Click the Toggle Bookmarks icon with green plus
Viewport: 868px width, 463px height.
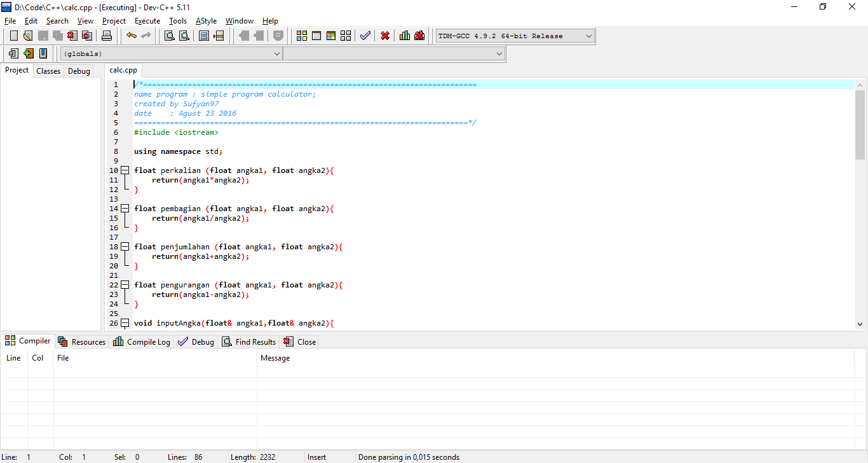tap(28, 53)
